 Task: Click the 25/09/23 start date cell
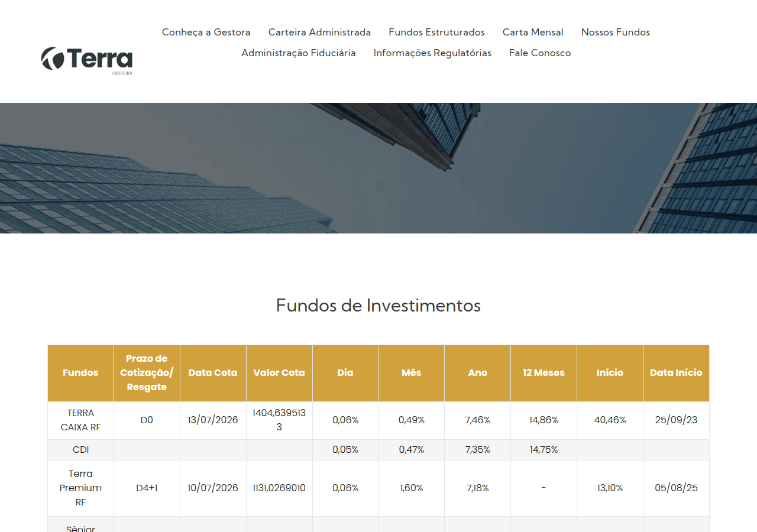click(x=676, y=420)
